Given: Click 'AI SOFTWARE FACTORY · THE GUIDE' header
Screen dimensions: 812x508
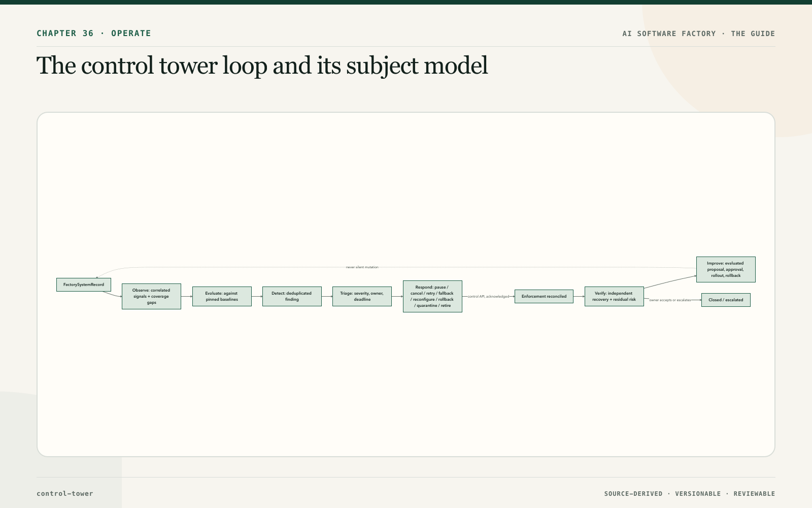Looking at the screenshot, I should 699,34.
